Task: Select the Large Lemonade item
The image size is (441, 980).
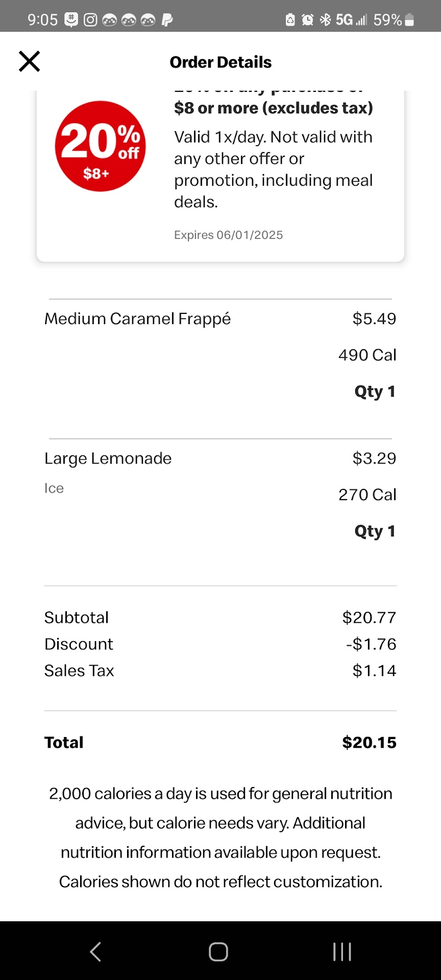Action: pos(108,458)
